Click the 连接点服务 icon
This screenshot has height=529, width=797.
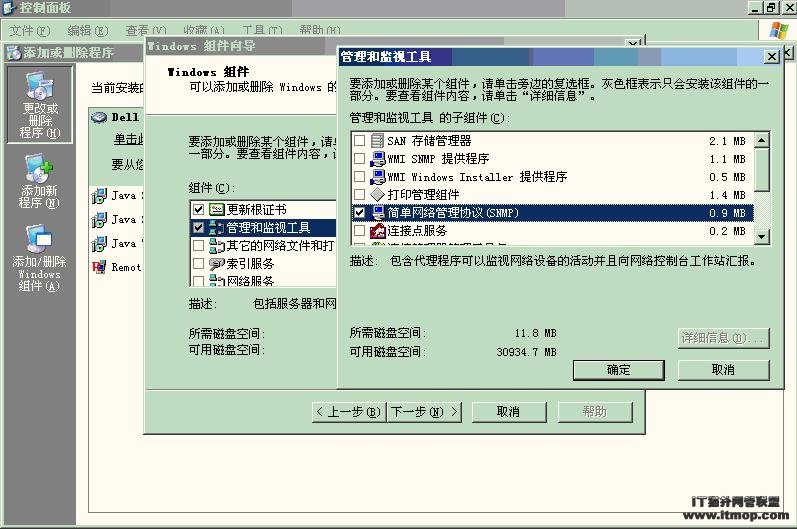pyautogui.click(x=377, y=231)
